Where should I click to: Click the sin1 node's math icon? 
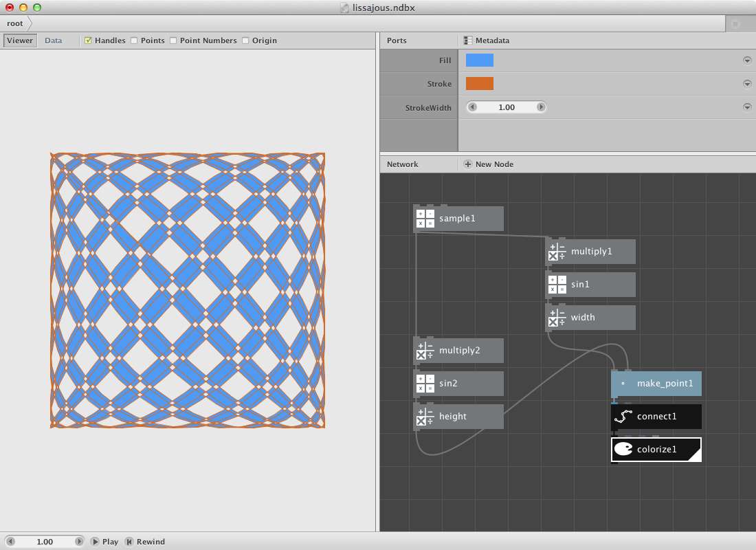pos(557,284)
